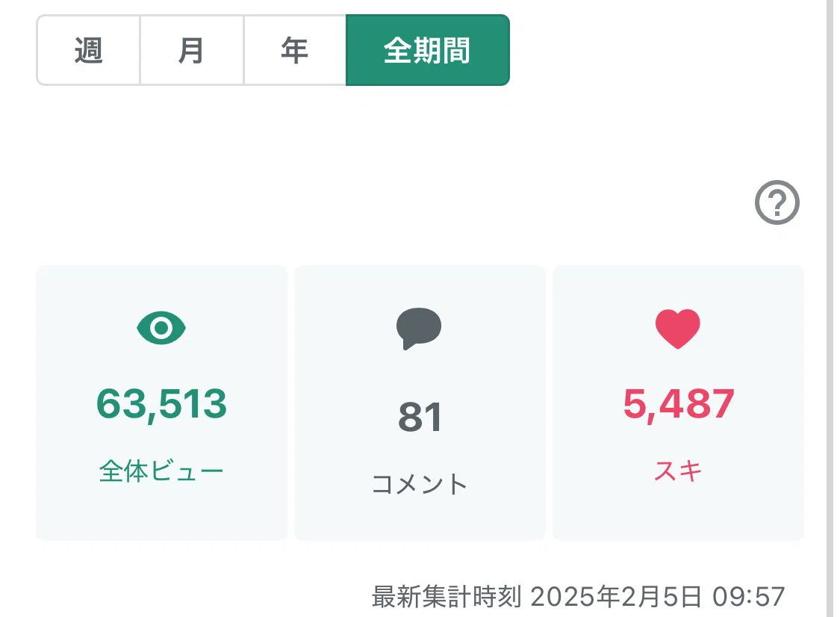
Task: Click the vertical scrollbar on right edge
Action: pyautogui.click(x=830, y=308)
